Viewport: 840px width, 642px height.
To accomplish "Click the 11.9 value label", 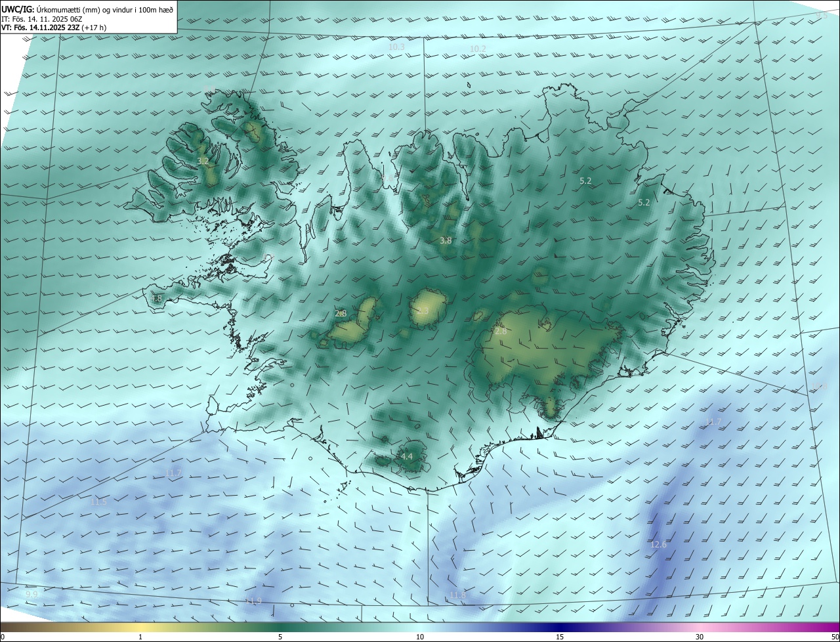I will point(253,601).
